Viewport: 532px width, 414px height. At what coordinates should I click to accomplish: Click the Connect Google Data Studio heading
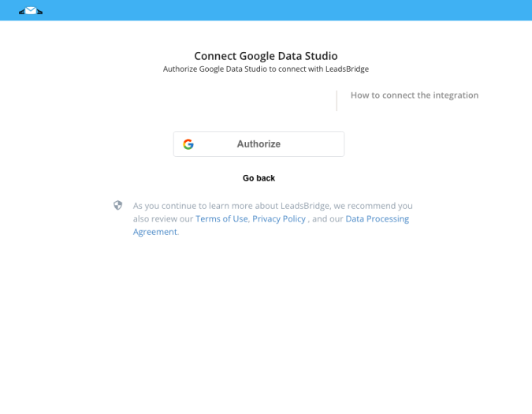[266, 56]
